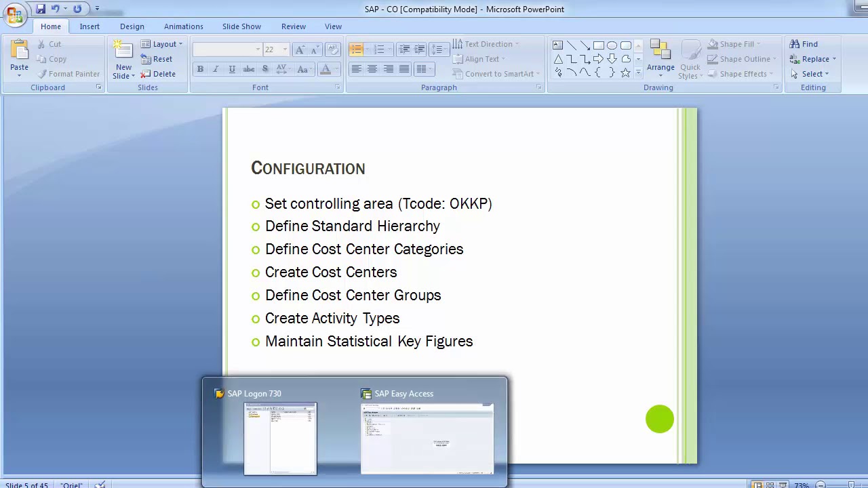Toggle underline formatting

[x=232, y=69]
